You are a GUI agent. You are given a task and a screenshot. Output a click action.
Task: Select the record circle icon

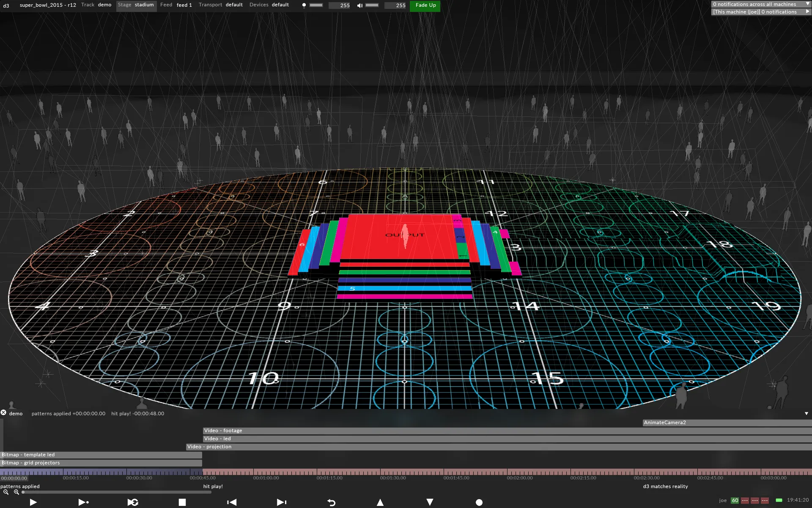(479, 502)
